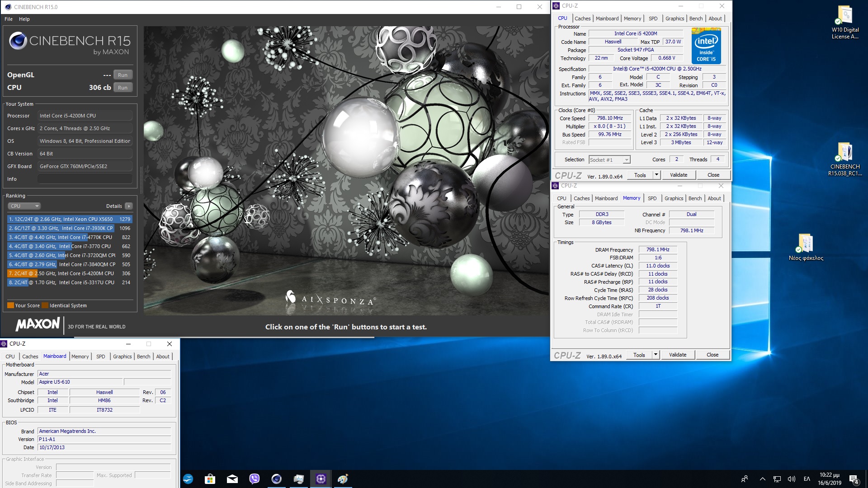Image resolution: width=868 pixels, height=488 pixels.
Task: Open the Details arrow in Ranking
Action: click(129, 206)
